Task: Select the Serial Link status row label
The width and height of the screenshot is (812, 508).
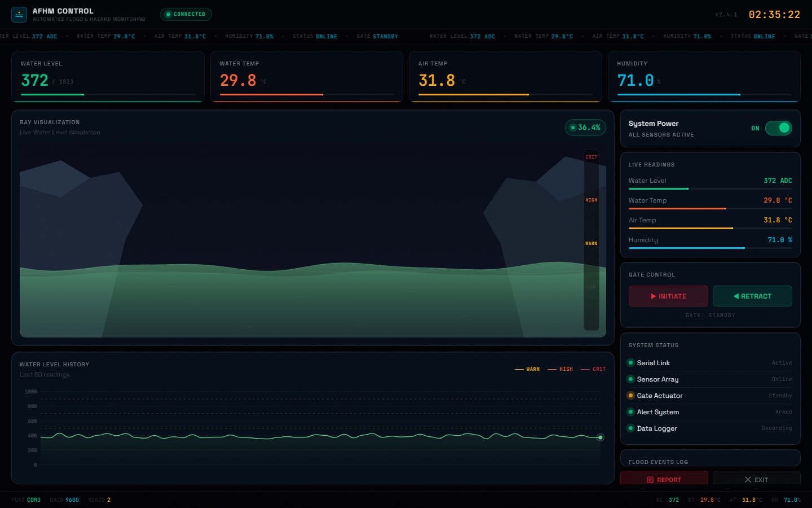Action: [654, 363]
